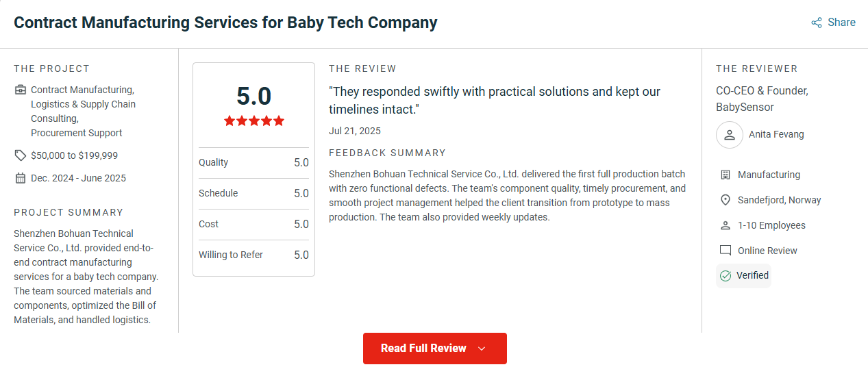Viewport: 868px width, 367px height.
Task: Select the Quality score row
Action: pyautogui.click(x=253, y=163)
